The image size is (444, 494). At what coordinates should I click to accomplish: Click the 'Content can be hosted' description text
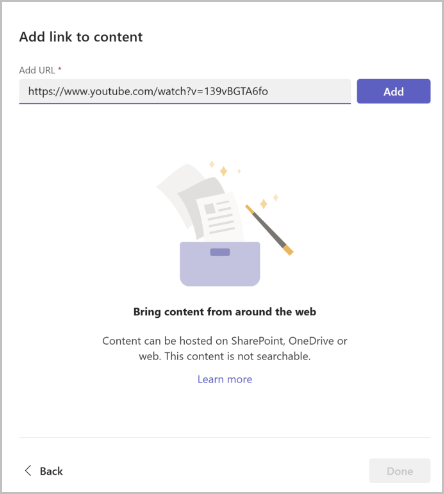click(225, 348)
